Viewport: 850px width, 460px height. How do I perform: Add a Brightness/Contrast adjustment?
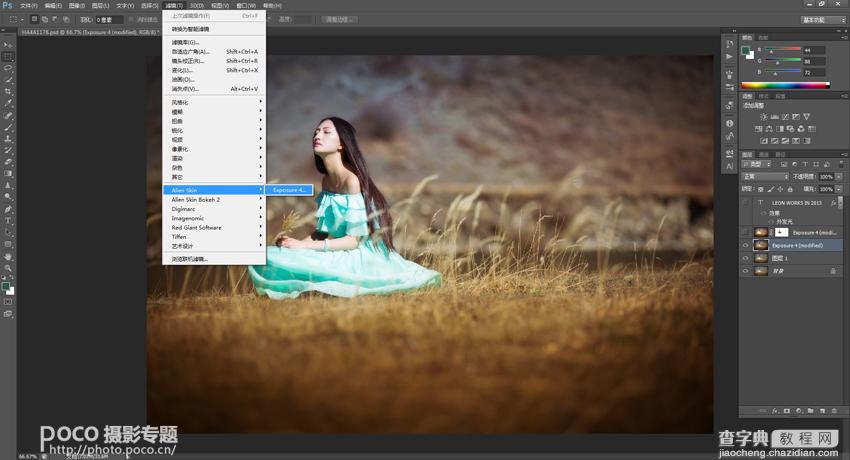[763, 116]
